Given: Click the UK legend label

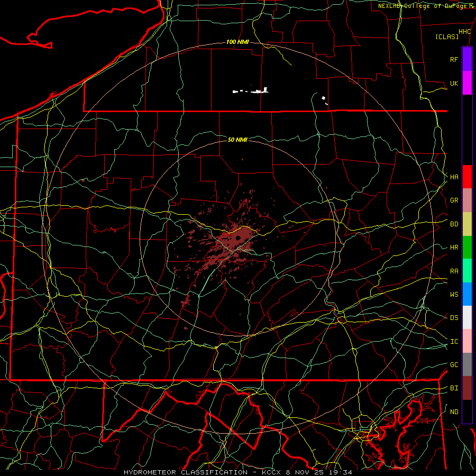Looking at the screenshot, I should pyautogui.click(x=454, y=83).
